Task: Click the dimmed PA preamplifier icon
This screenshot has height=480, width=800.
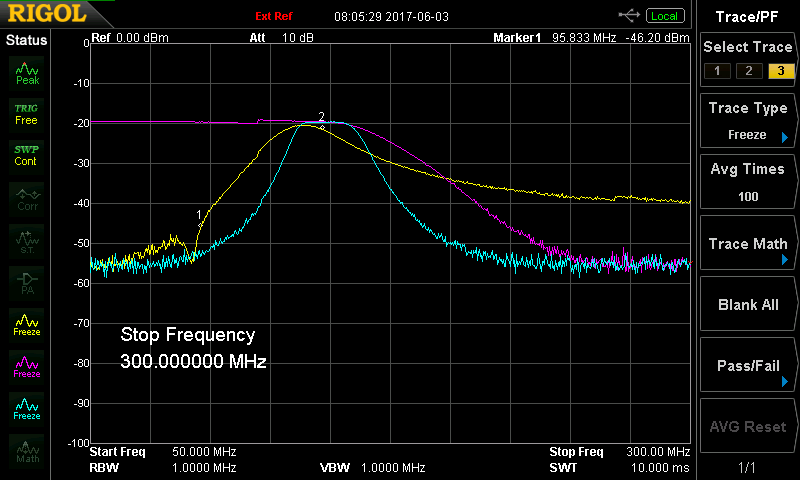Action: 27,284
